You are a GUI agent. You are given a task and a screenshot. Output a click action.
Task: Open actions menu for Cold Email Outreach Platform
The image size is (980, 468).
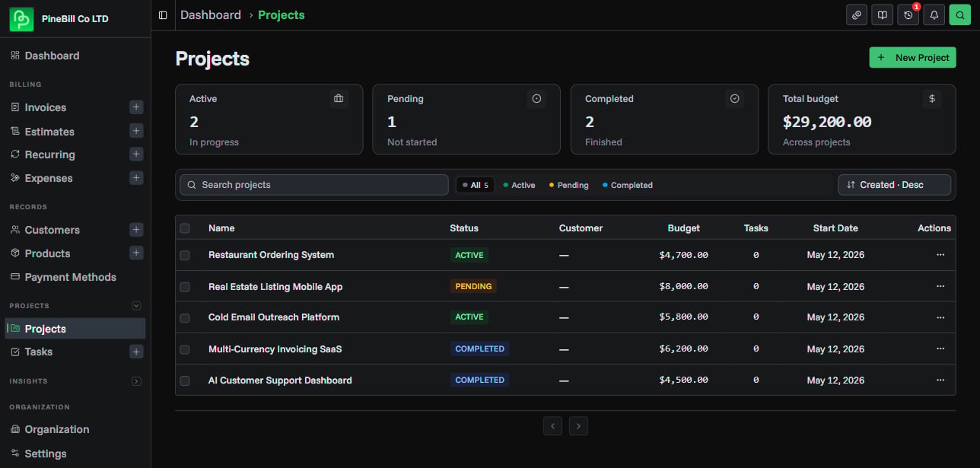tap(940, 317)
